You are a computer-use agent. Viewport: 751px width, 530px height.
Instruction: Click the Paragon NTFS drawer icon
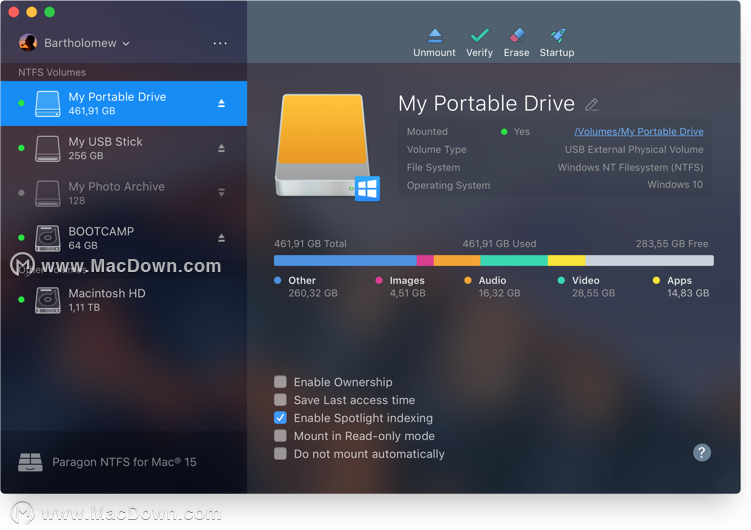pyautogui.click(x=30, y=462)
